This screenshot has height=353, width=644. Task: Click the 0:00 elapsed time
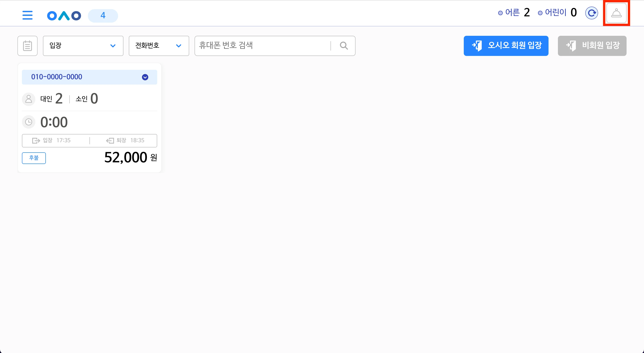point(54,122)
